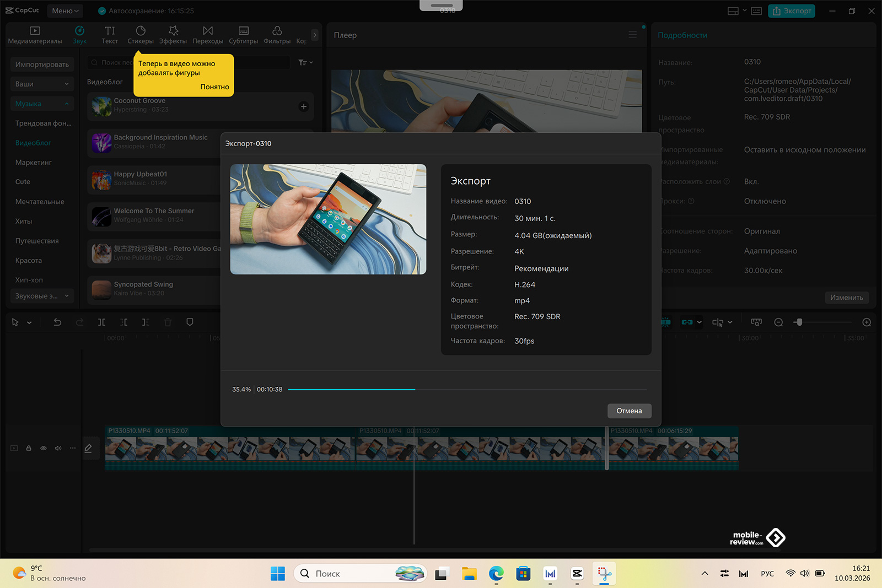Screen dimensions: 882x588
Task: Switch to the Эффекты tab
Action: coord(173,35)
